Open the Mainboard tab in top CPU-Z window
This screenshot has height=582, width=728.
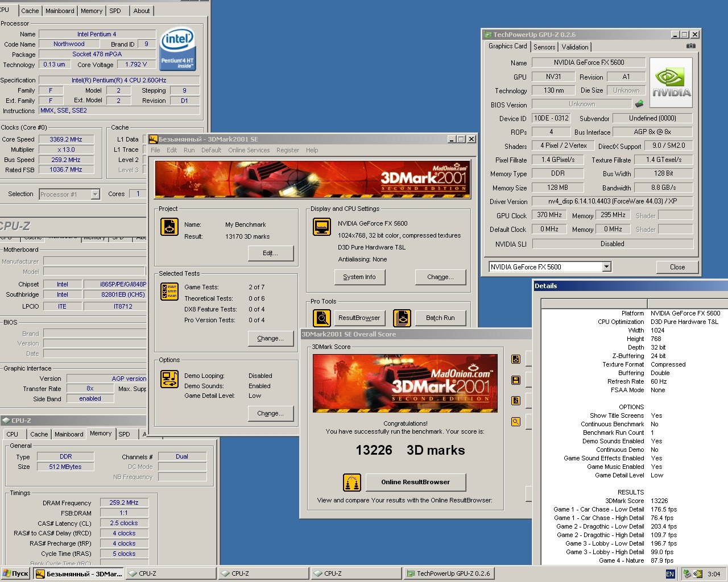point(60,11)
